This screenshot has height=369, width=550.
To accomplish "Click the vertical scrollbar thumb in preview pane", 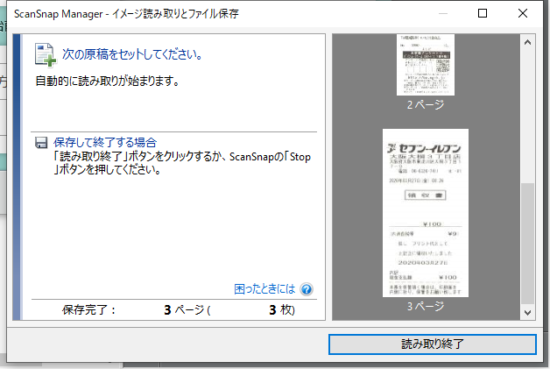I will click(528, 243).
